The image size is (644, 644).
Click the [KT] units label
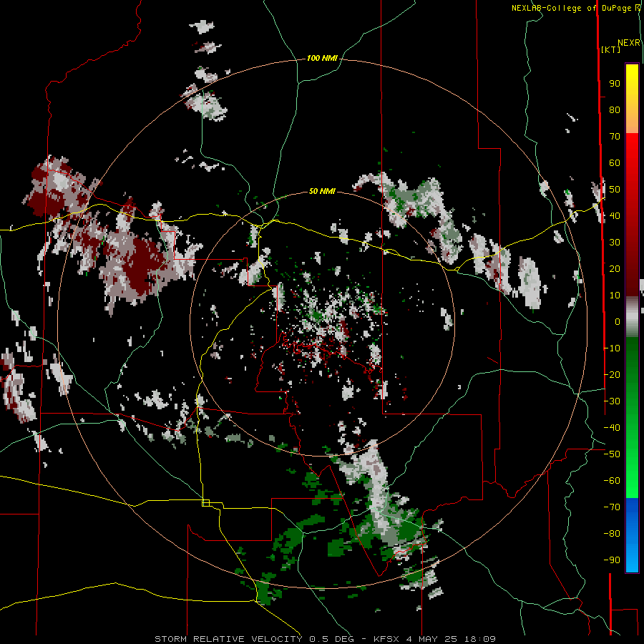(611, 49)
